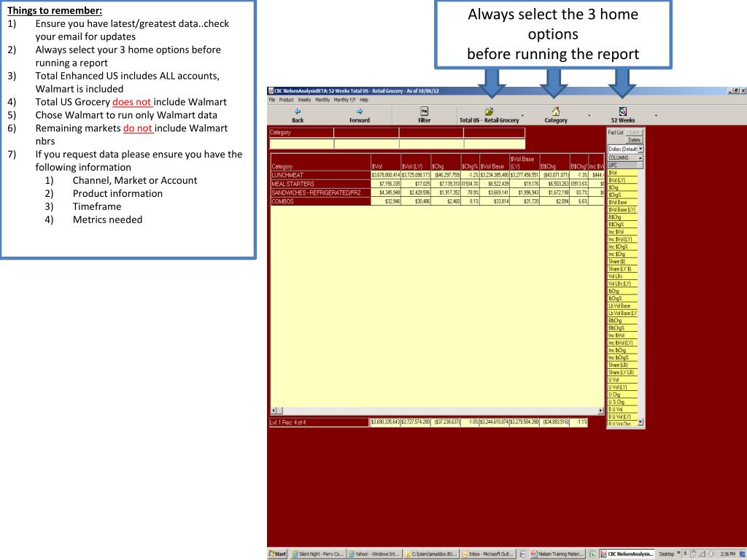This screenshot has height=560, width=747.
Task: Click the B$Chg column header
Action: (x=554, y=162)
